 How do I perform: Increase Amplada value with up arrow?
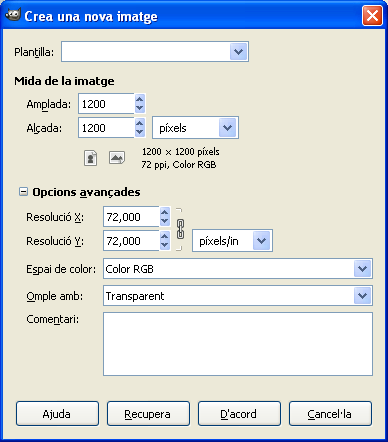[140, 99]
